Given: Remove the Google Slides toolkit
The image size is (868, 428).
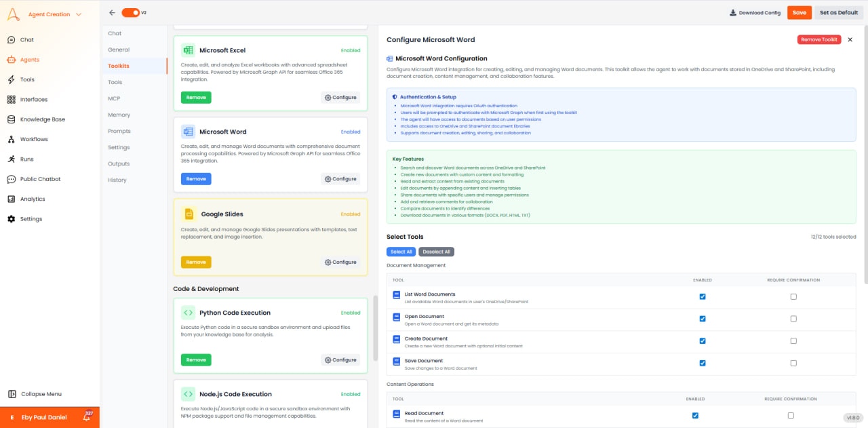Looking at the screenshot, I should click(x=196, y=262).
